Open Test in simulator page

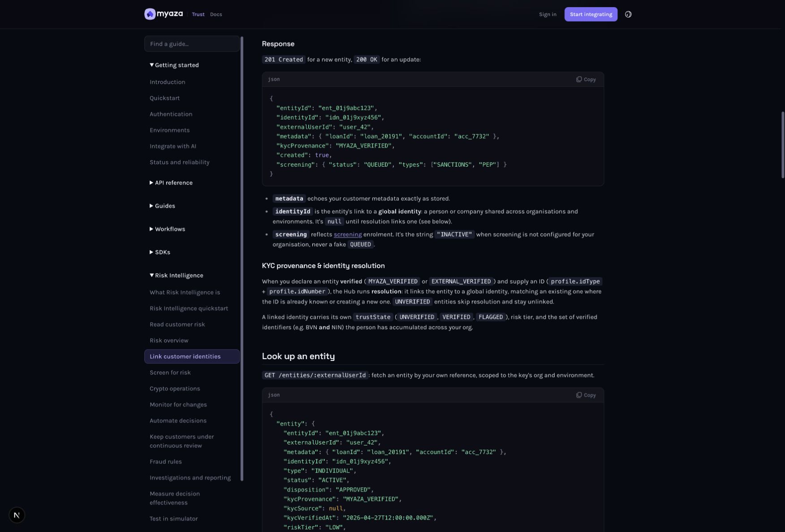[174, 519]
